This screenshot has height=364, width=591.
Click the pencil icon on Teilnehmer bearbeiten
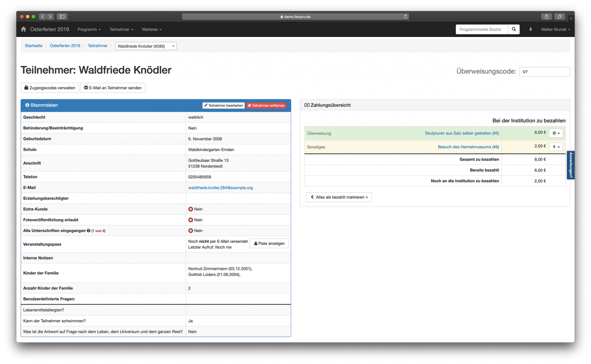pyautogui.click(x=207, y=105)
